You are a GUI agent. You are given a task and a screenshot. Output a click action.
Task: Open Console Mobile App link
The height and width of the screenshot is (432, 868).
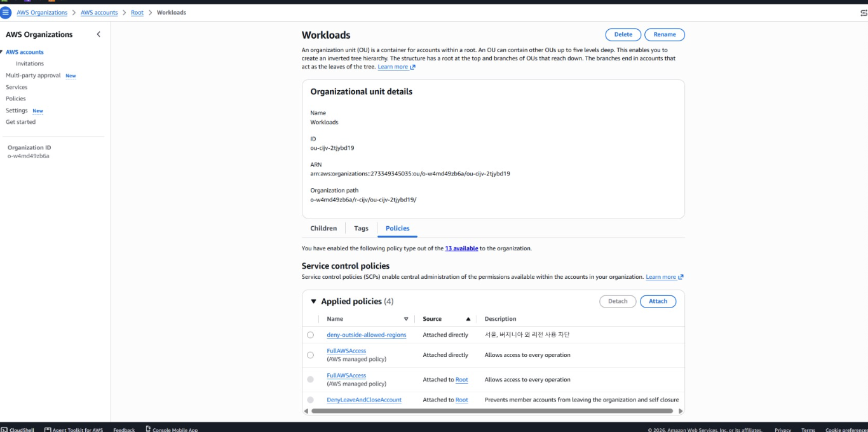click(172, 429)
